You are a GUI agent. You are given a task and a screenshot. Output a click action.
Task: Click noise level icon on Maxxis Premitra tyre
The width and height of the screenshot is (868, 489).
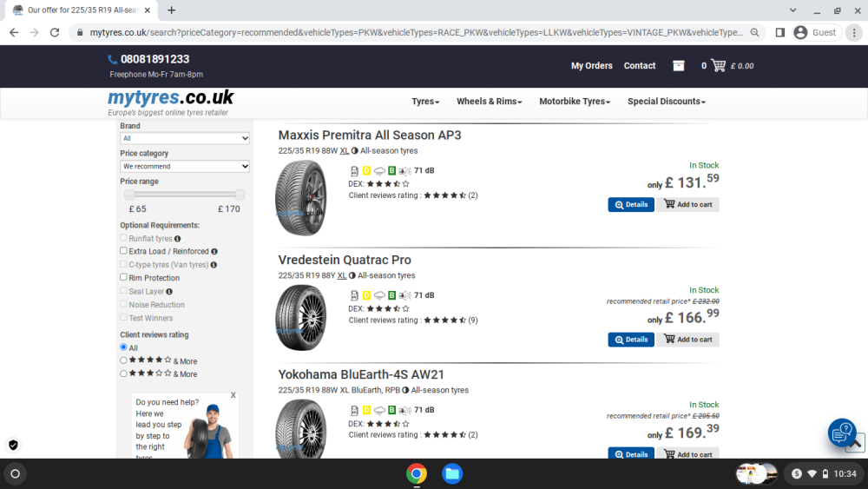click(405, 170)
